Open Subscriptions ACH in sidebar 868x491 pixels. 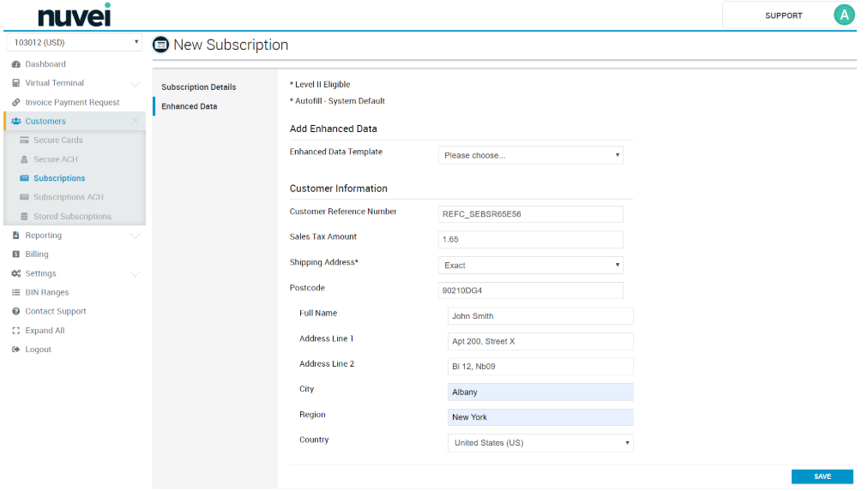[68, 198]
